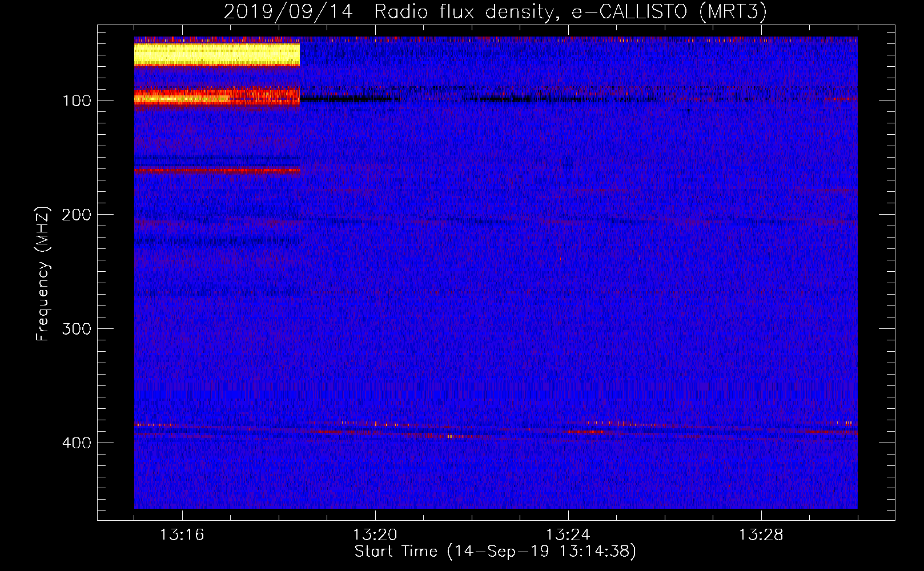Click the 13:16 time tick label

click(182, 535)
